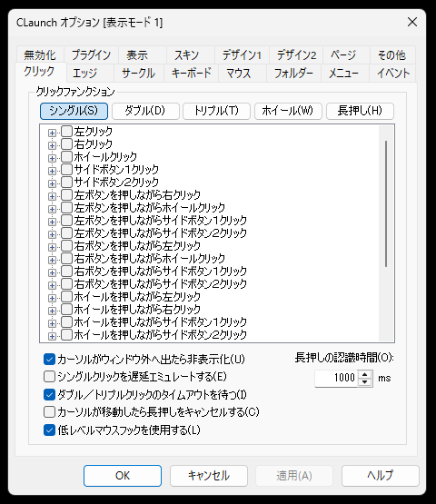Open the その他 tab

[392, 55]
